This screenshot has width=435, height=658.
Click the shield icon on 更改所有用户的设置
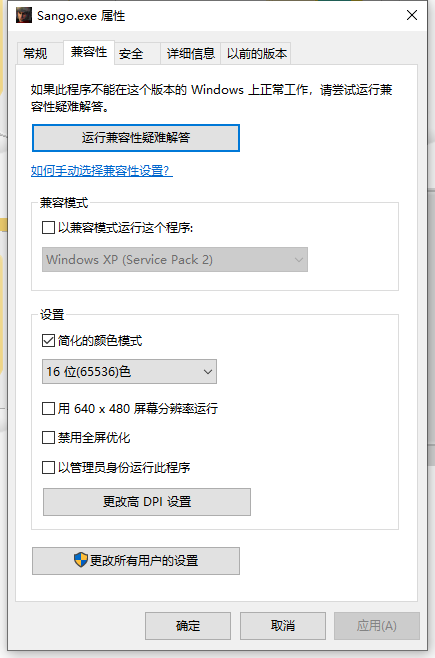81,559
